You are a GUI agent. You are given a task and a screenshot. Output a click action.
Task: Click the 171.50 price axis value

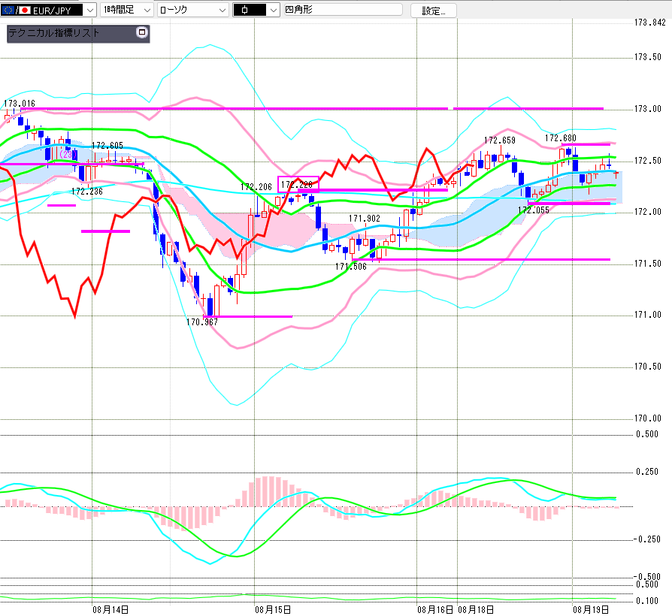(648, 264)
